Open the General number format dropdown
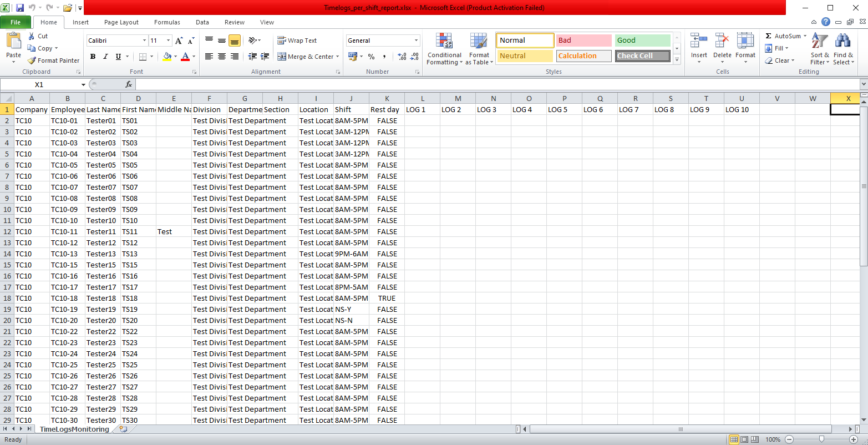 coord(417,41)
